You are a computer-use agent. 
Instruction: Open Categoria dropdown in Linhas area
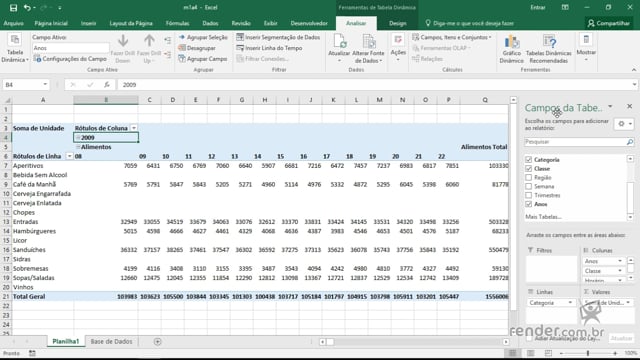[570, 302]
